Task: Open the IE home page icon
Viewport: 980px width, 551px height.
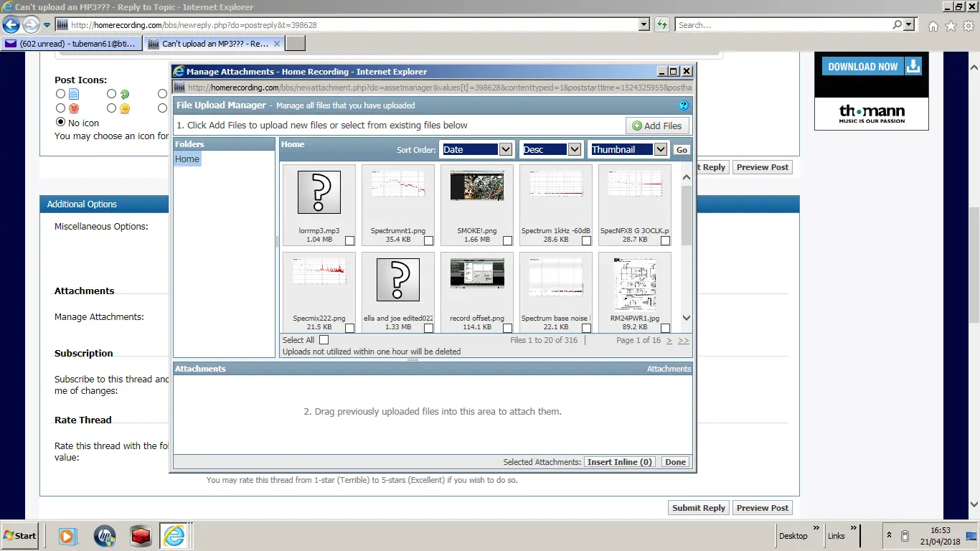Action: [x=933, y=26]
